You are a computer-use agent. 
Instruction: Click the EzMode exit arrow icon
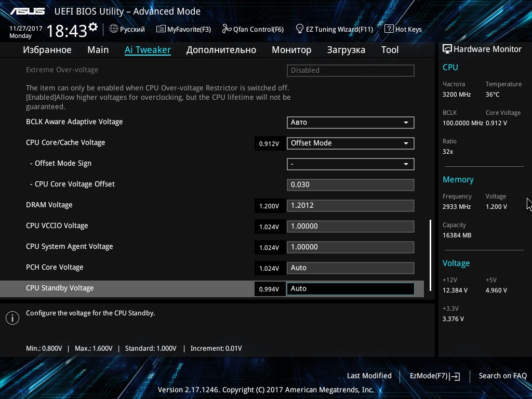tap(455, 376)
